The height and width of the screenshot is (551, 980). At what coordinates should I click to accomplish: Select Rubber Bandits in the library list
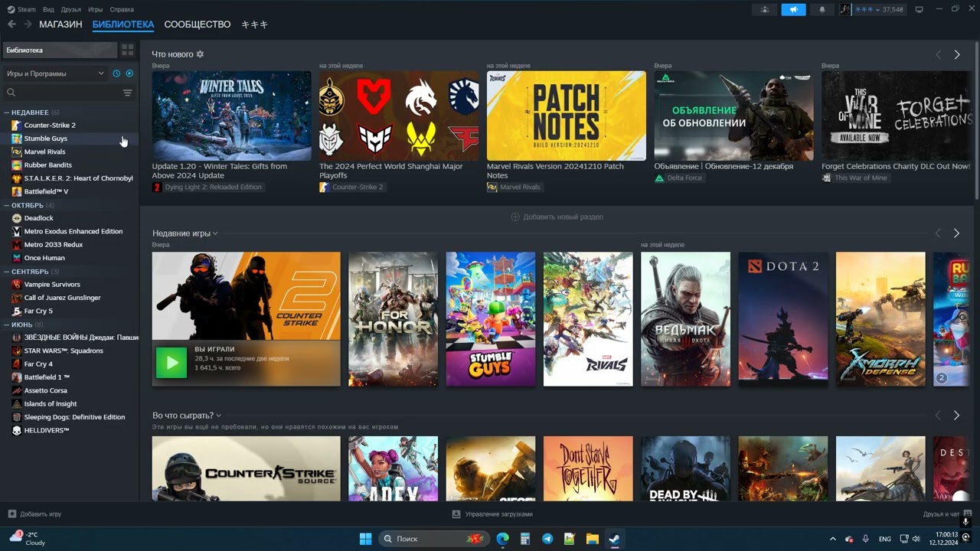(47, 165)
